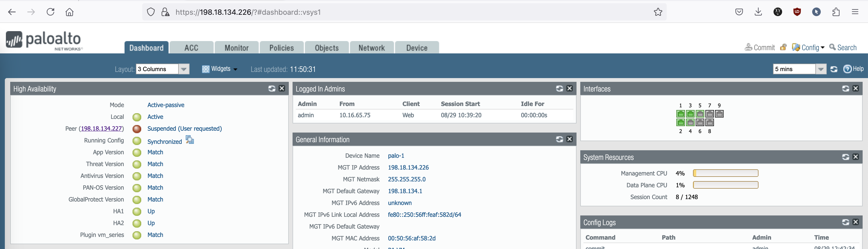This screenshot has width=868, height=249.
Task: Click the lock icon next to Commit
Action: coord(783,47)
